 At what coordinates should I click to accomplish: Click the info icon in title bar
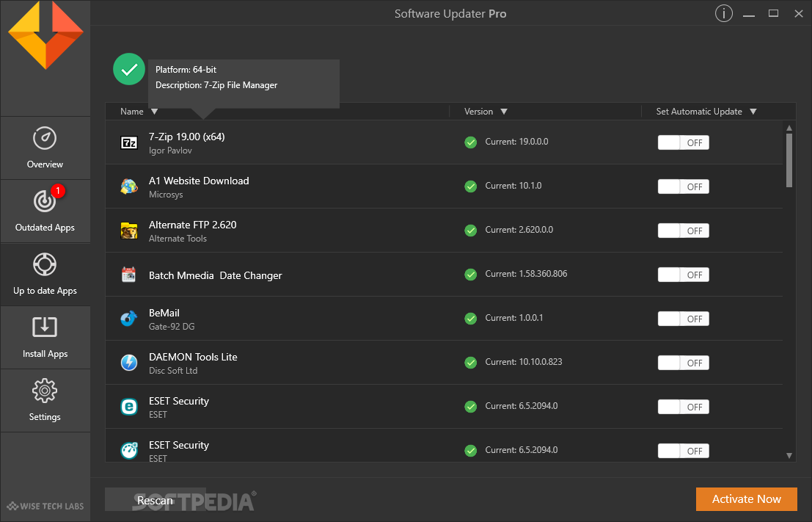[723, 13]
